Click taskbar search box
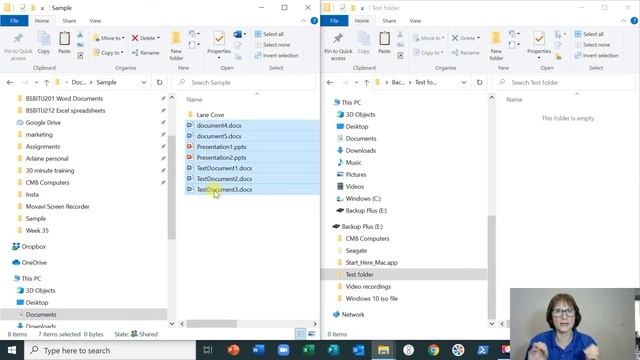 click(110, 350)
